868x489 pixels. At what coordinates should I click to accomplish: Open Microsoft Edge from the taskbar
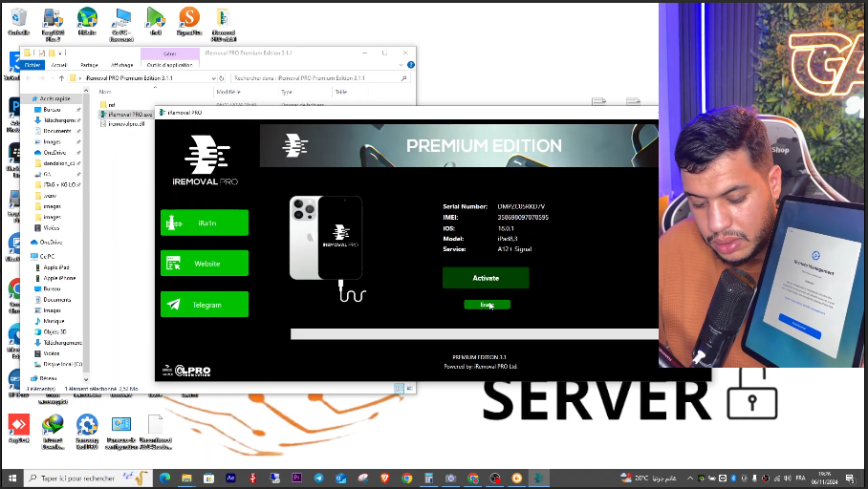click(x=164, y=478)
